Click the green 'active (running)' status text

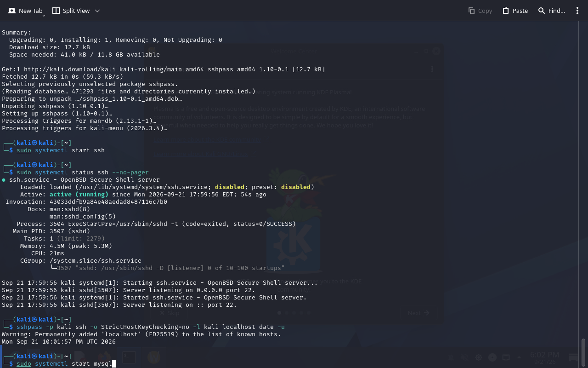[79, 195]
